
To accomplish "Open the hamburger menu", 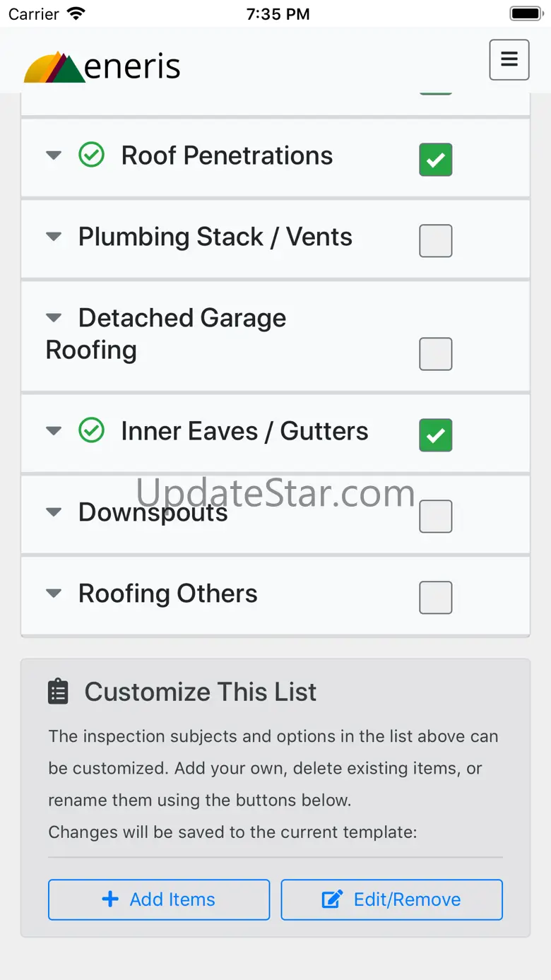I will pos(509,59).
